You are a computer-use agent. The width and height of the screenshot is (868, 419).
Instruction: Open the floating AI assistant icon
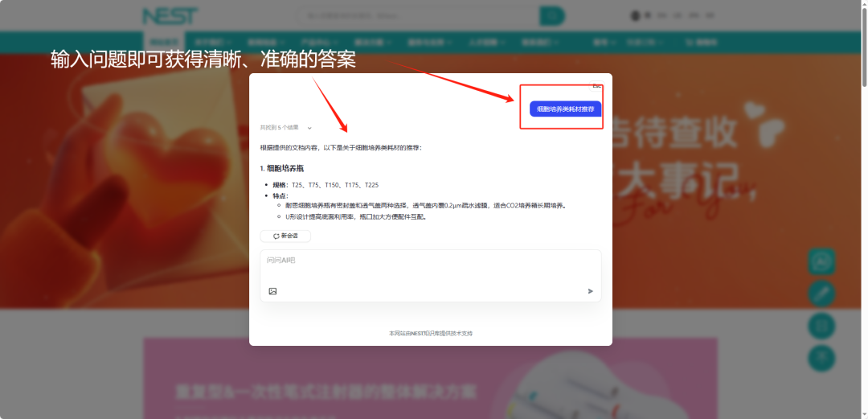[x=821, y=261]
